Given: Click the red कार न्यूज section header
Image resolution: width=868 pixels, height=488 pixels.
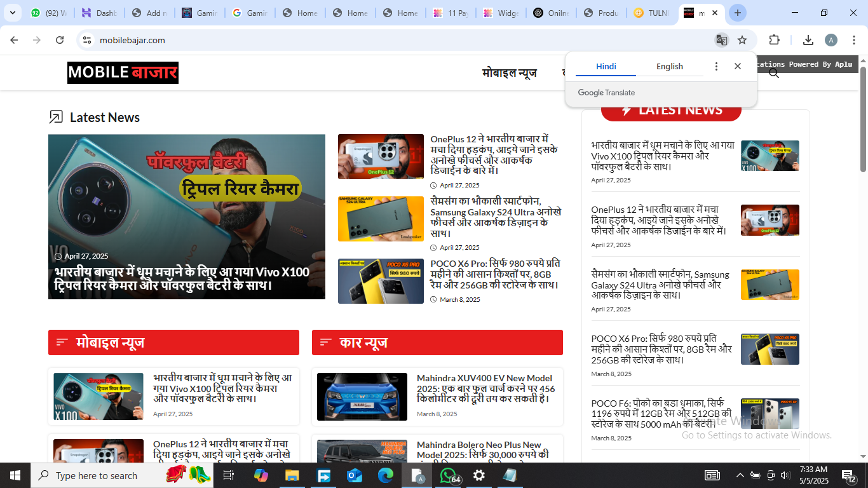Looking at the screenshot, I should click(437, 342).
